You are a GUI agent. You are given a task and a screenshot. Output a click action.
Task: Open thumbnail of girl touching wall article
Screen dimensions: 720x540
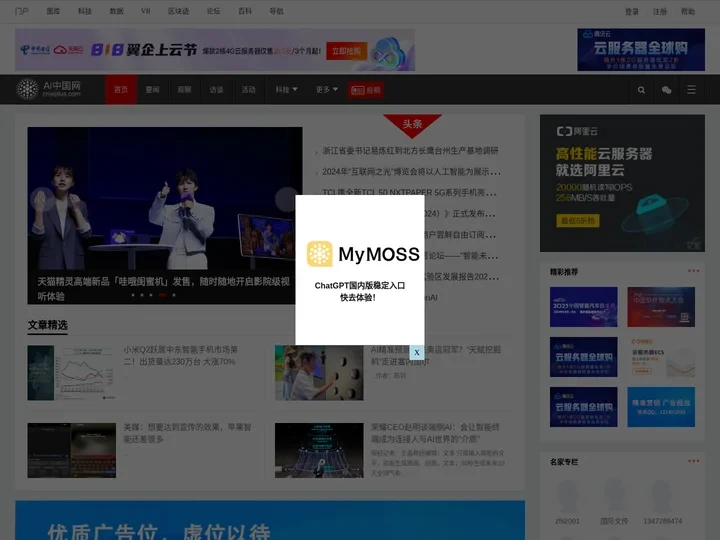319,373
